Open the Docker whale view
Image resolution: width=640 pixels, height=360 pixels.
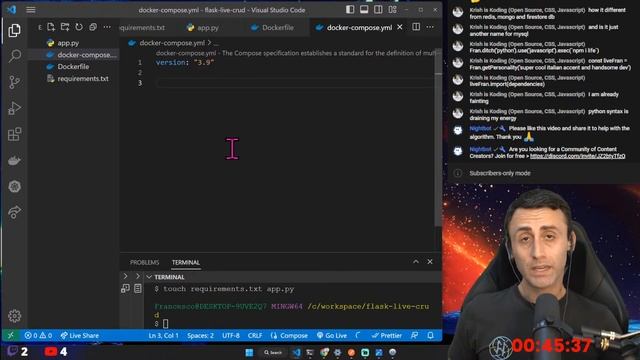pyautogui.click(x=15, y=160)
